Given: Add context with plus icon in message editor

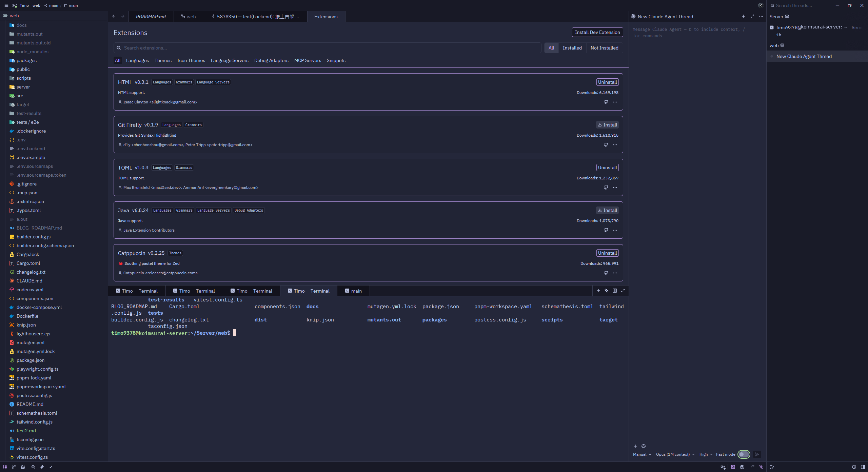Looking at the screenshot, I should [635, 446].
